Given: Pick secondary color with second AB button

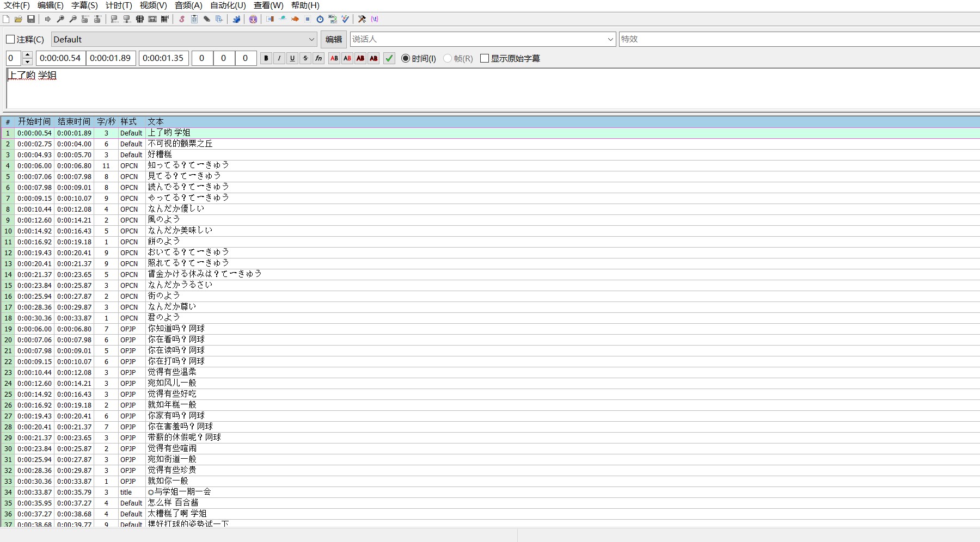Looking at the screenshot, I should pos(347,58).
